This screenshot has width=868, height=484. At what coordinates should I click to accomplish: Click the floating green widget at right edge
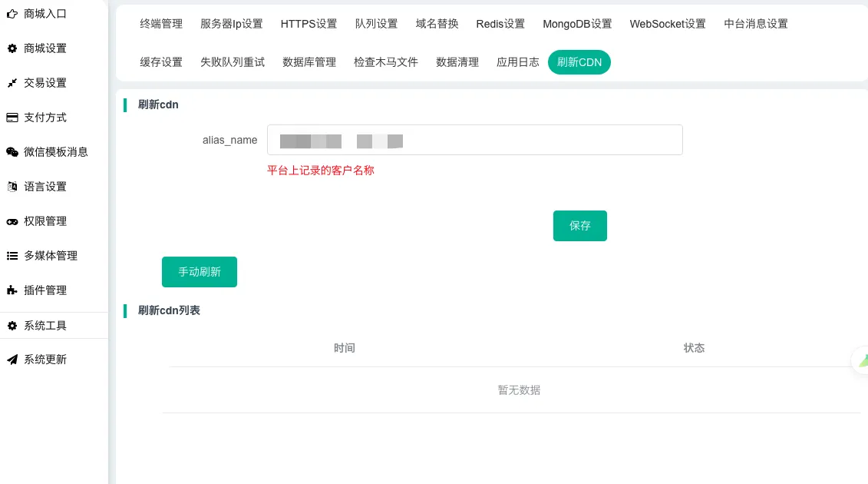click(x=862, y=360)
